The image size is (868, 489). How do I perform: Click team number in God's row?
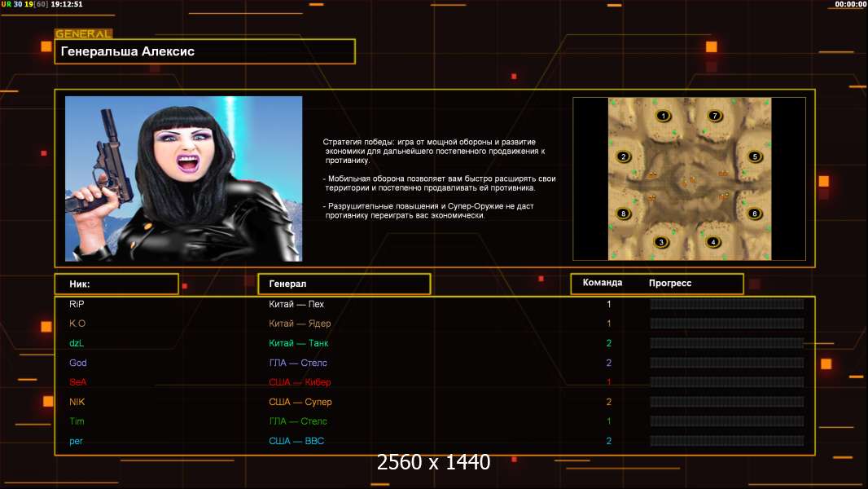pos(608,363)
